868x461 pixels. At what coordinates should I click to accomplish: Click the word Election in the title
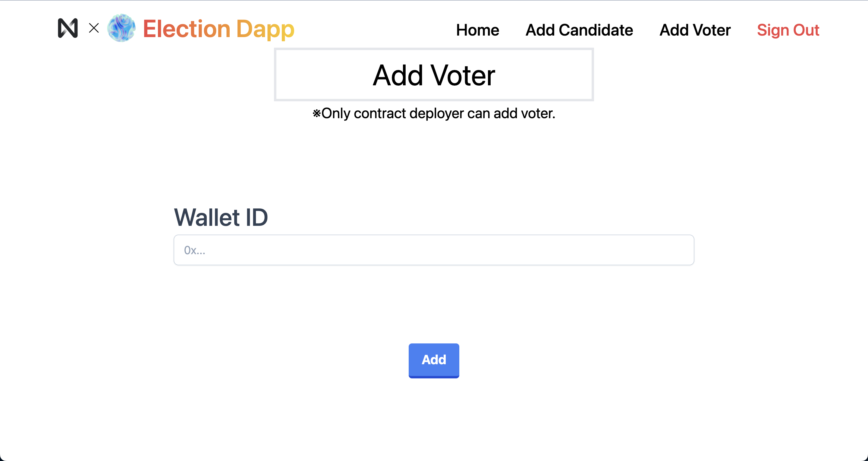click(187, 29)
